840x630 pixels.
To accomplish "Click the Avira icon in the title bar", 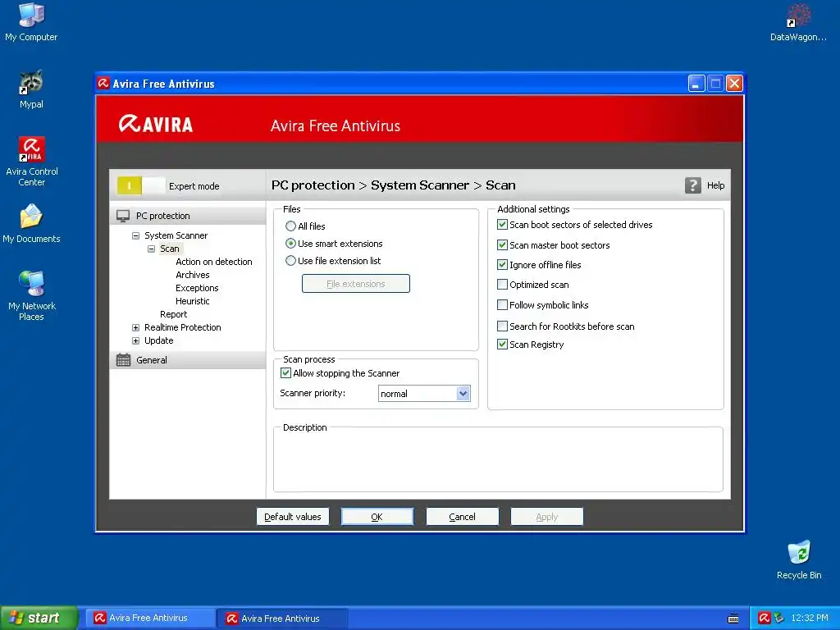I will coord(103,84).
